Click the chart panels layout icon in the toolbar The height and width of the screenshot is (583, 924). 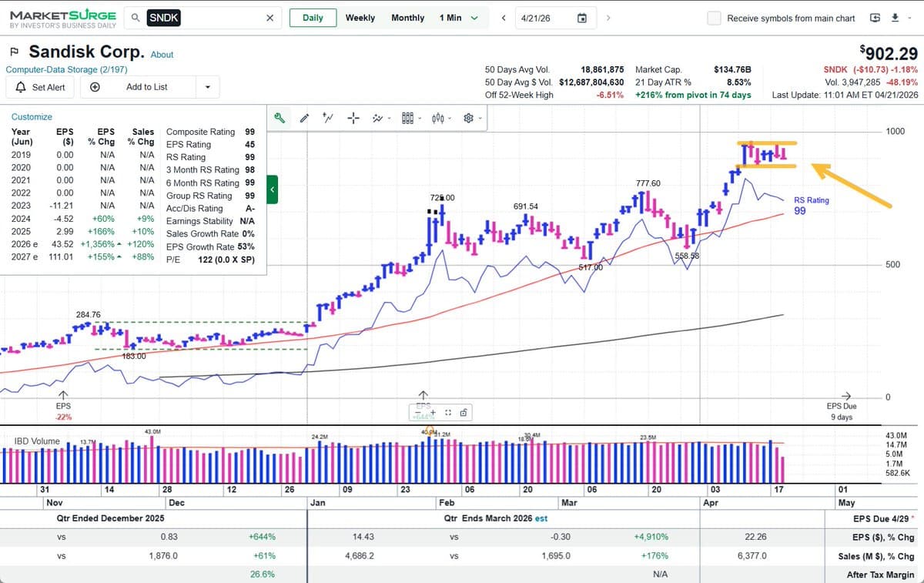(406, 117)
